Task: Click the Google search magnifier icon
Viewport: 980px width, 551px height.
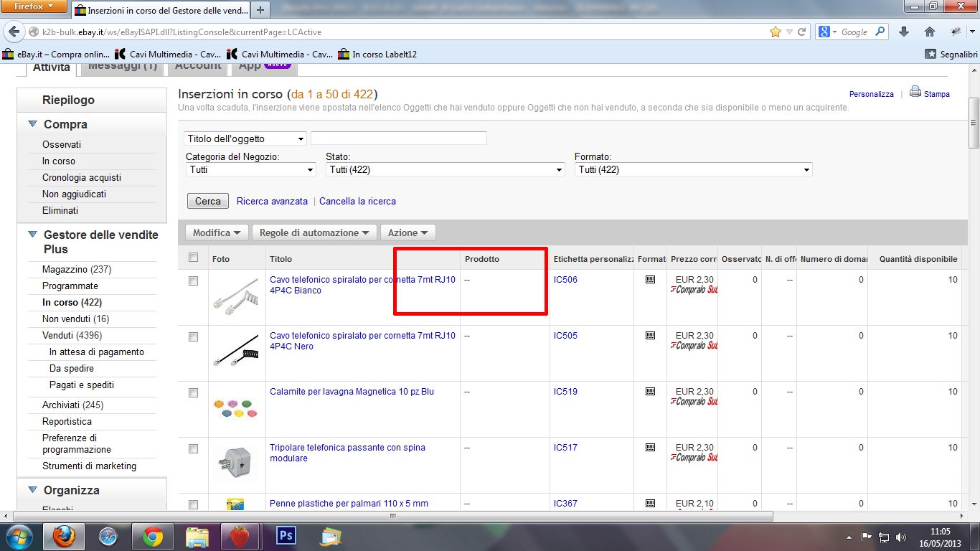Action: [880, 32]
